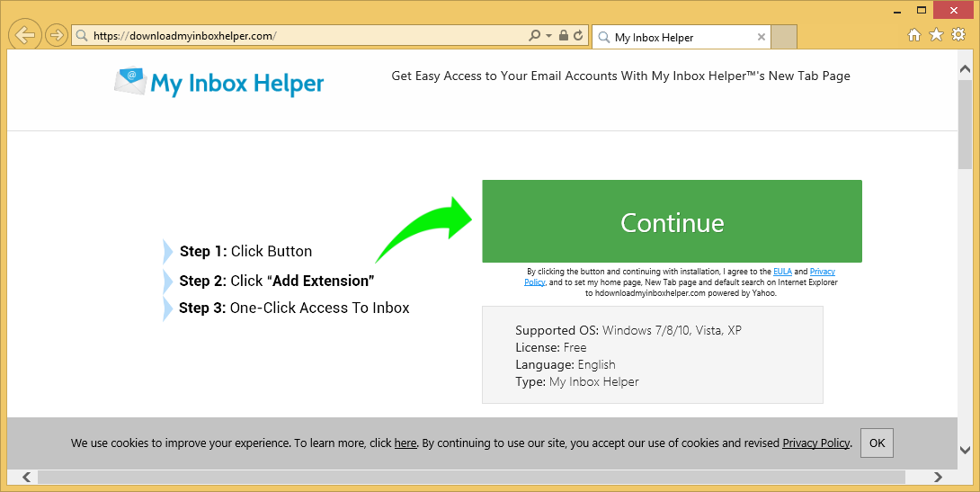Open the EULA link
Viewport: 980px width, 492px height.
pos(782,272)
